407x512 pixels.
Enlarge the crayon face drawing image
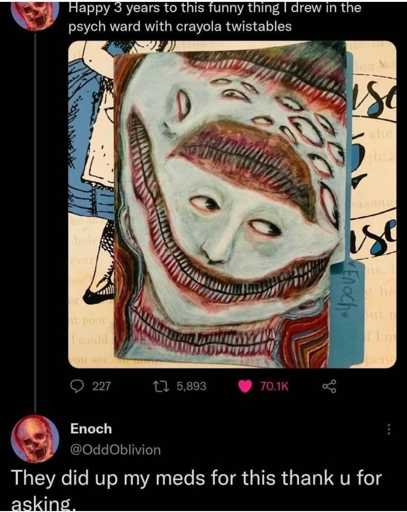pos(232,204)
